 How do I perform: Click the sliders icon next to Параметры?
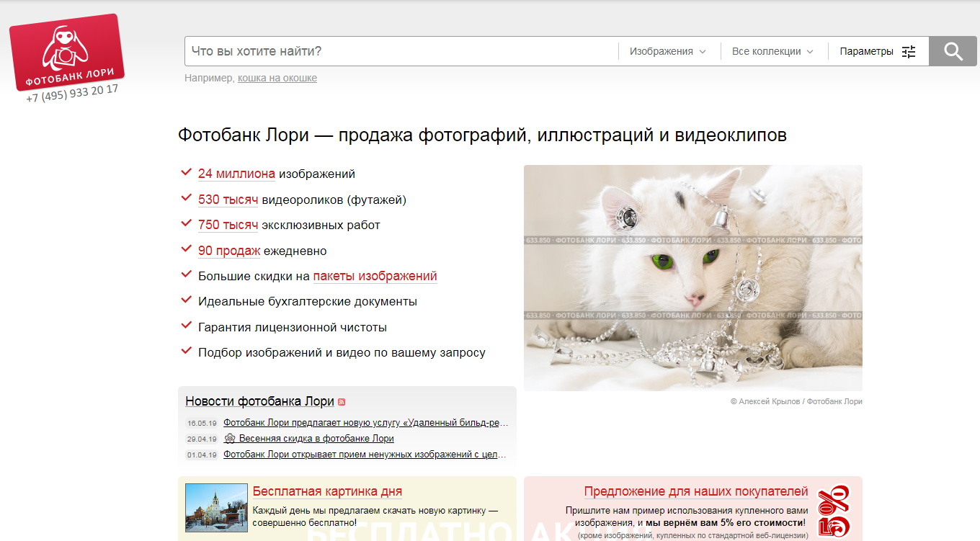click(x=908, y=50)
